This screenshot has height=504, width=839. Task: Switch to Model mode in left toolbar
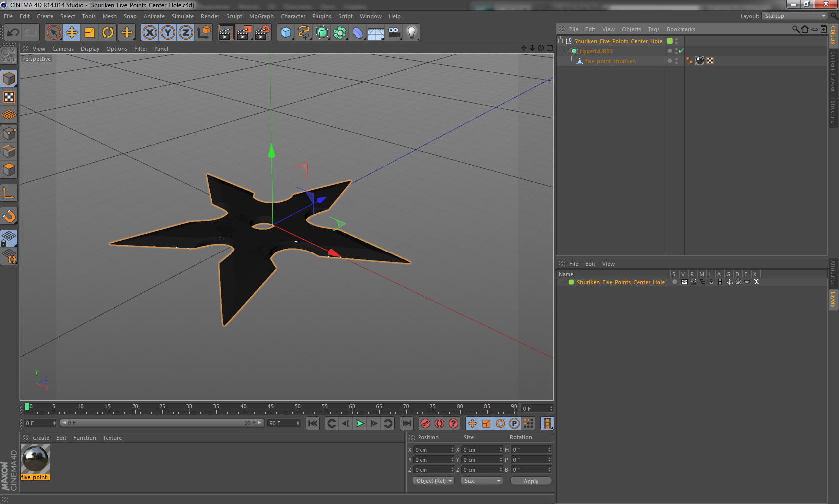pyautogui.click(x=9, y=79)
